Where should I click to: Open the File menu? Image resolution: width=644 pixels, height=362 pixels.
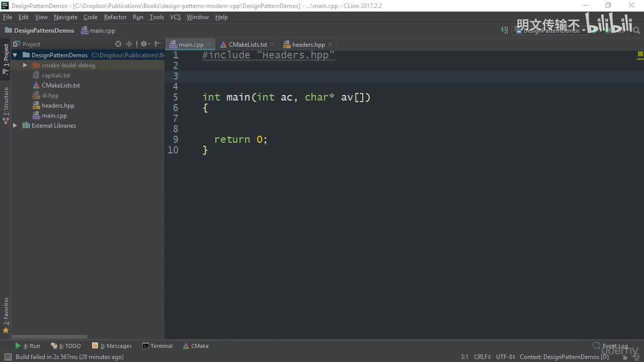[x=8, y=17]
